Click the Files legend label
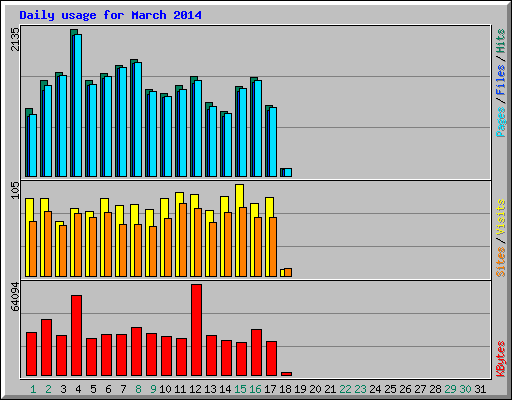Image resolution: width=512 pixels, height=400 pixels. pyautogui.click(x=501, y=80)
